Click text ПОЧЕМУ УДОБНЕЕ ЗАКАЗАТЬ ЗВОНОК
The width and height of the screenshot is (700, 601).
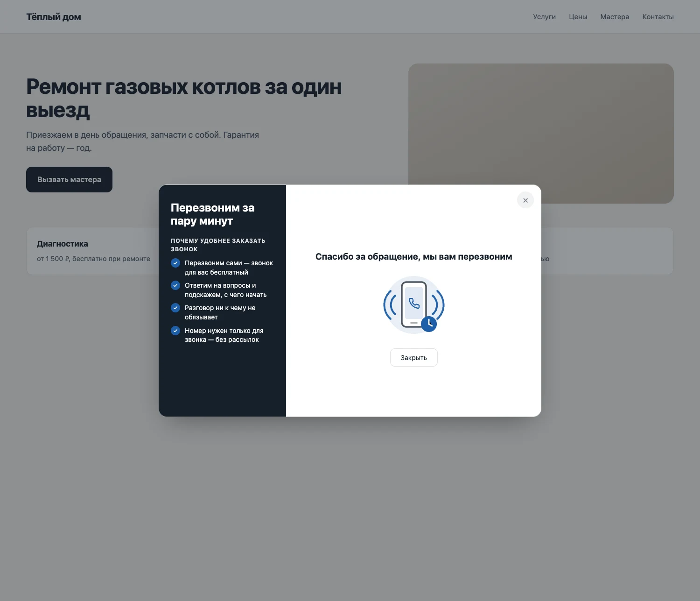tap(218, 245)
